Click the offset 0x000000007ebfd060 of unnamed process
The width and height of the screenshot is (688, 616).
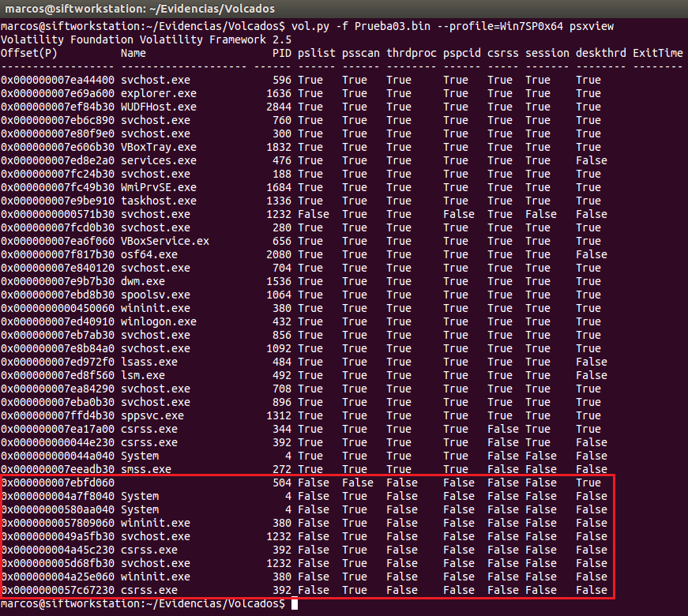58,483
